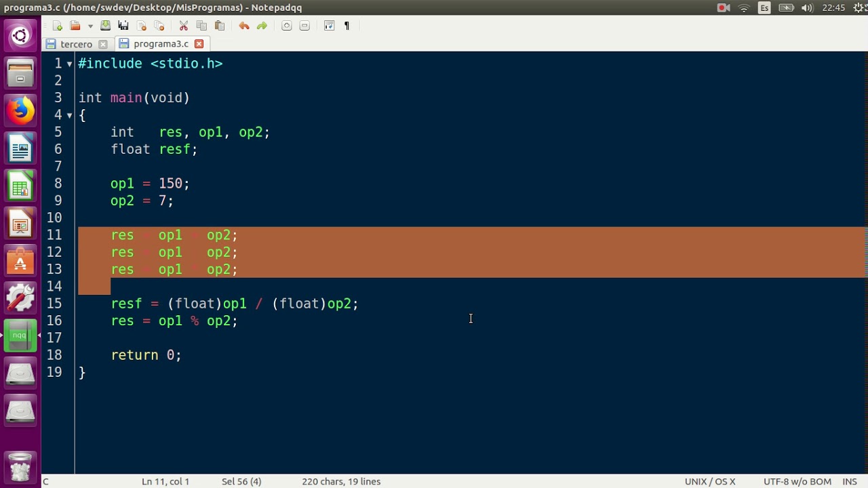
Task: Open LibreOffice Writer in the launcher
Action: click(x=20, y=148)
